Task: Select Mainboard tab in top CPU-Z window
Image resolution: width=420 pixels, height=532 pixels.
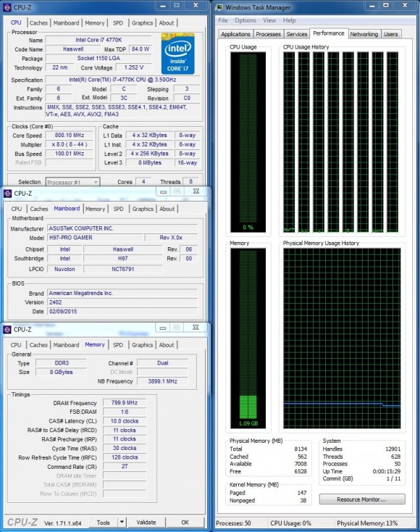Action: click(x=66, y=23)
